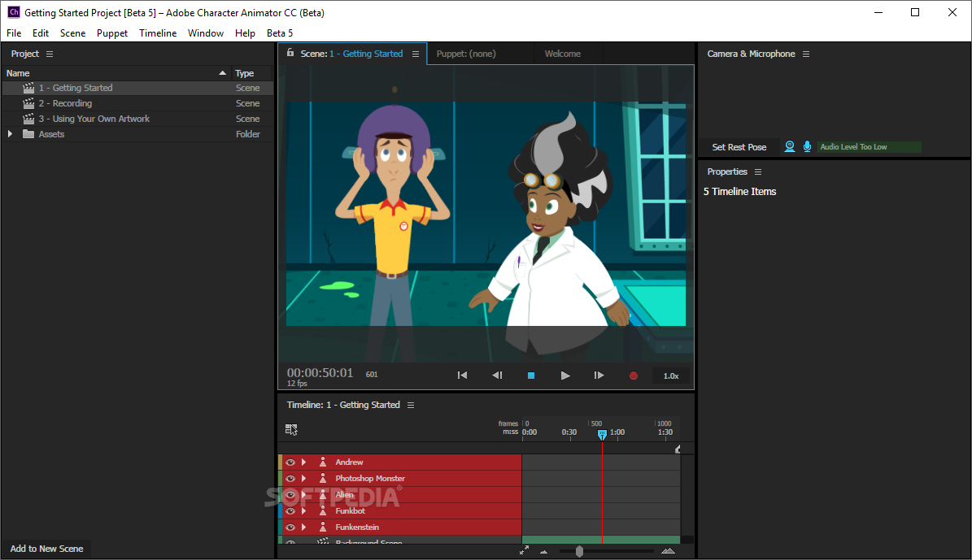Expand the Alien track
This screenshot has height=560, width=972.
pos(303,494)
